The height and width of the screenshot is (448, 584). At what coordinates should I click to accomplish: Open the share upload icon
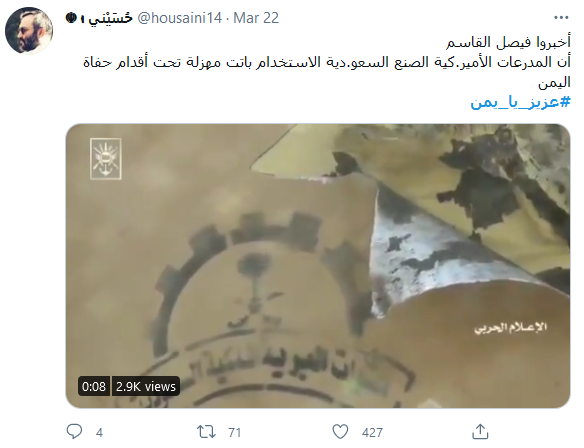point(480,432)
